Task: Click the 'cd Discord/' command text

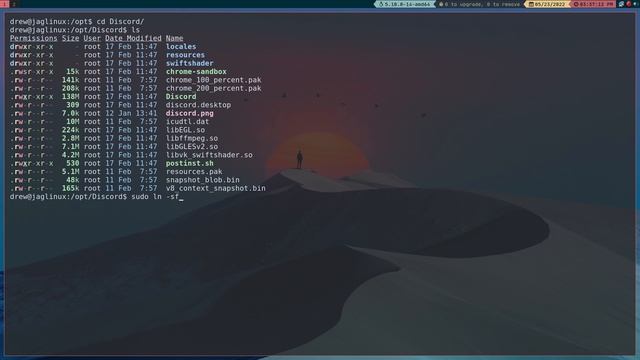Action: (x=120, y=22)
